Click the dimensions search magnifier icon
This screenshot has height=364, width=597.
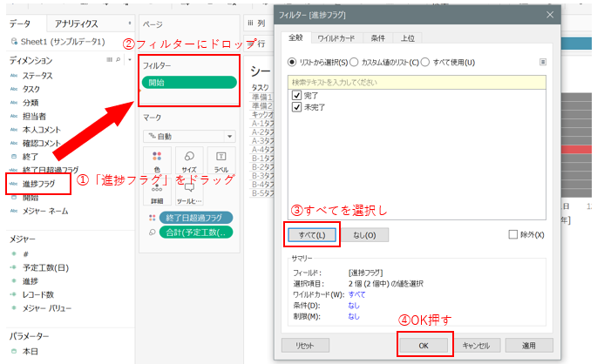(x=119, y=60)
